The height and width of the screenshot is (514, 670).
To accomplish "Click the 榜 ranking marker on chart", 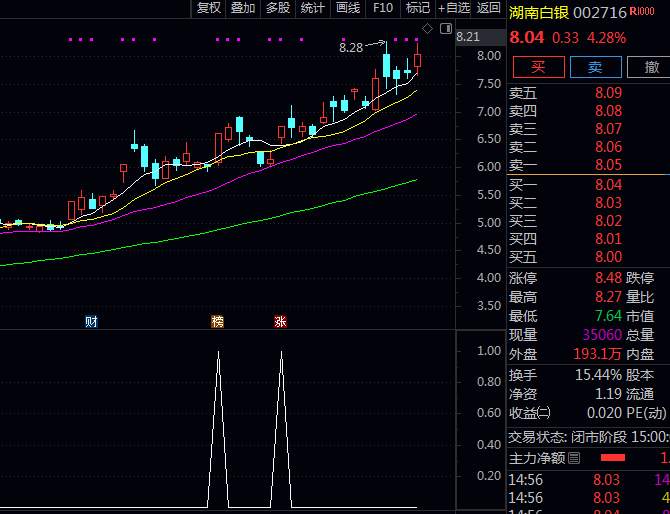I will coord(218,322).
